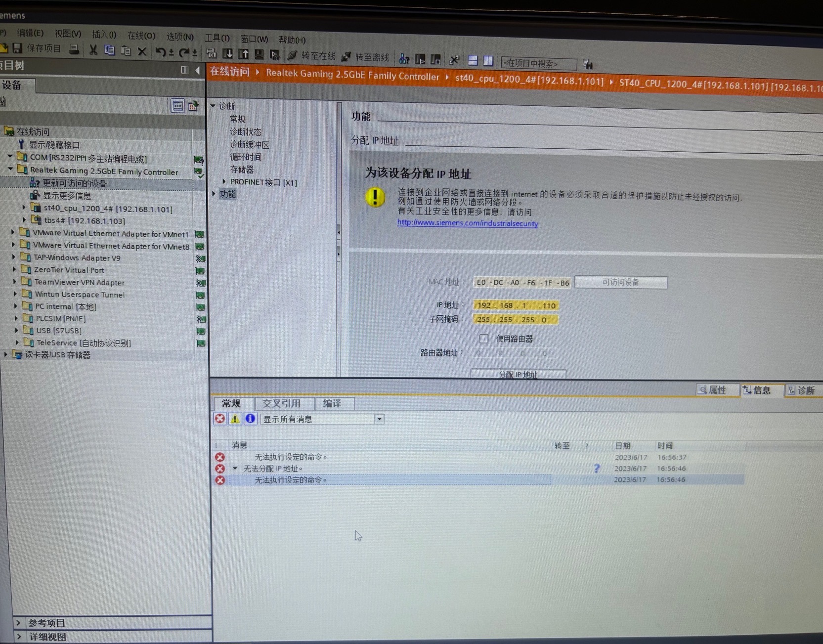Click the print icon in the toolbar

pyautogui.click(x=74, y=49)
